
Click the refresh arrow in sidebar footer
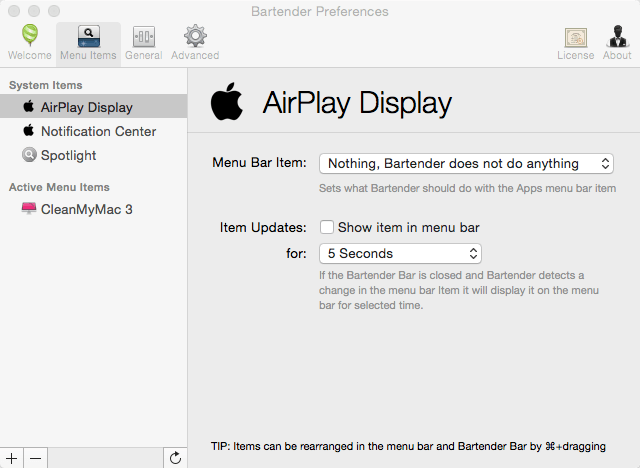[174, 457]
